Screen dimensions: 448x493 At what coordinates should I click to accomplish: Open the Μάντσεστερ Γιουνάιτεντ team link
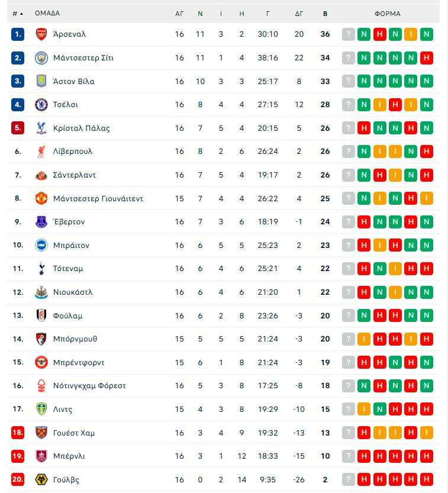98,198
